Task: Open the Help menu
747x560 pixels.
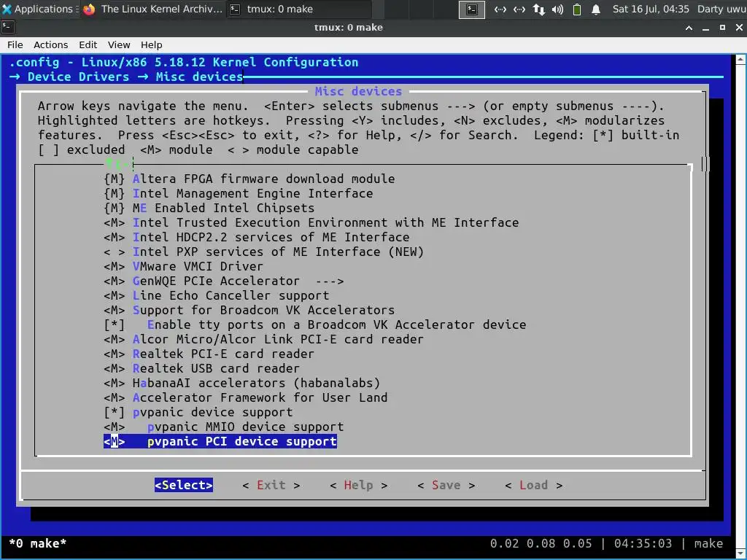Action: point(152,44)
